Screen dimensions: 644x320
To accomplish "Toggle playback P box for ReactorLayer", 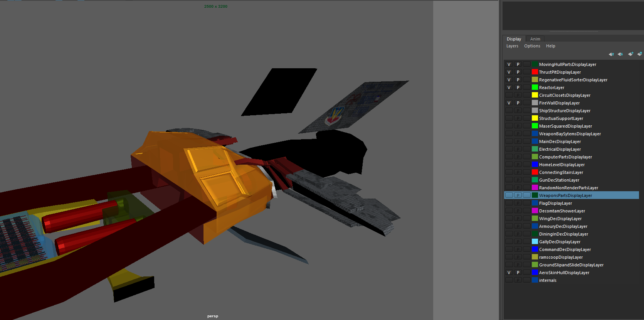I will (518, 88).
